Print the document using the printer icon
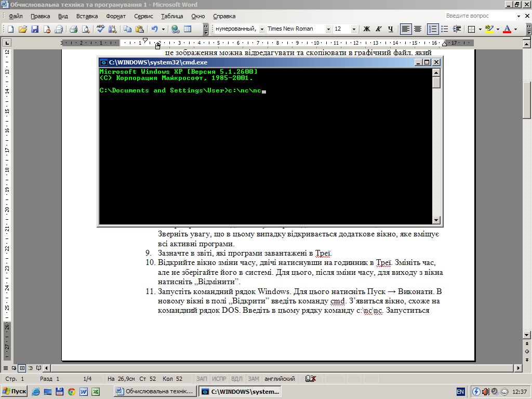This screenshot has height=399, width=532. pos(74,29)
